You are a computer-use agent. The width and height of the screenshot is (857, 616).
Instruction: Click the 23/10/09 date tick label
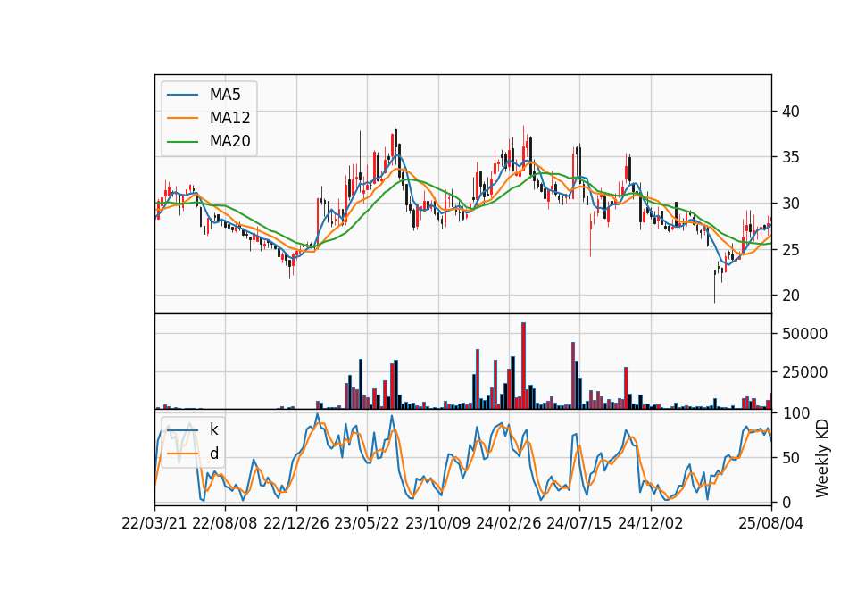click(437, 523)
